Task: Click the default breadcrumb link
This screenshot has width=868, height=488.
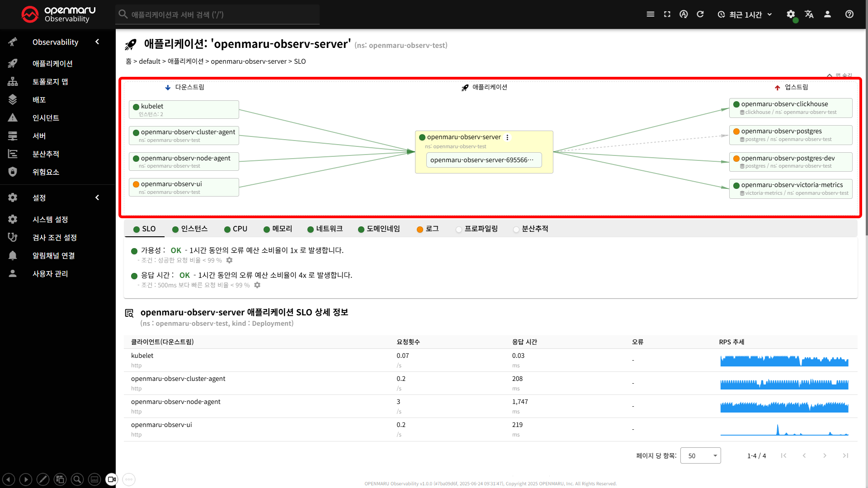Action: [150, 61]
